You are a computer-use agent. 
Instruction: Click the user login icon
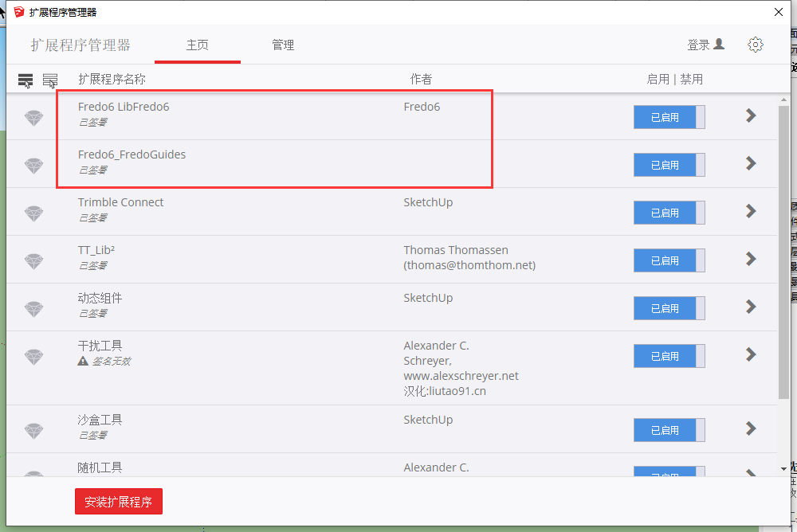click(x=719, y=45)
